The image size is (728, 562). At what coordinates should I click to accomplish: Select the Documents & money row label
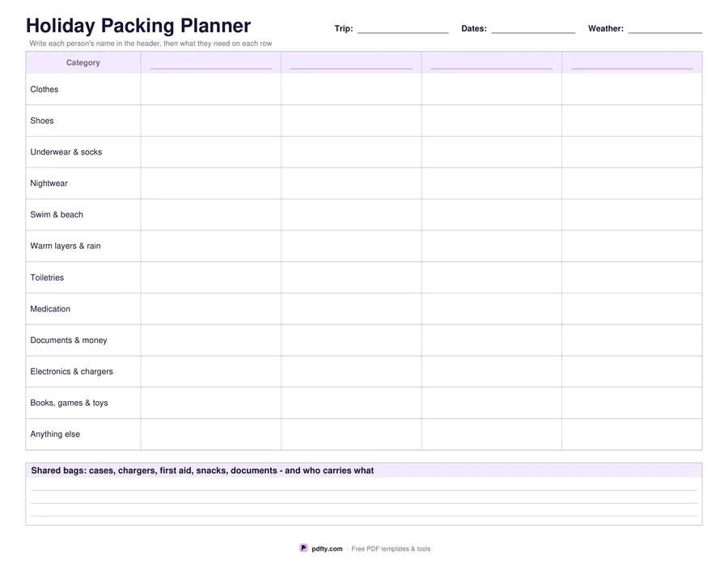coord(69,340)
